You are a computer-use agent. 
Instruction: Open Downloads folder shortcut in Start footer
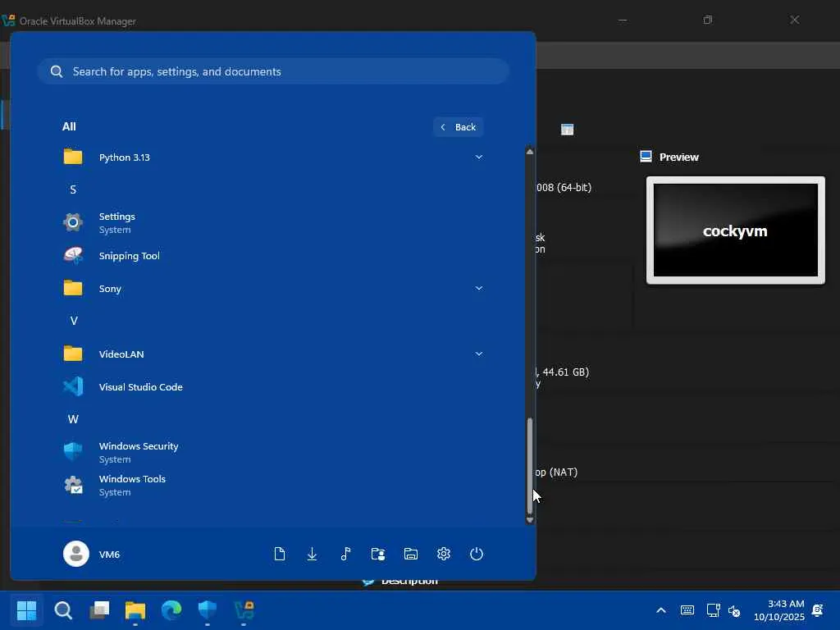tap(313, 554)
